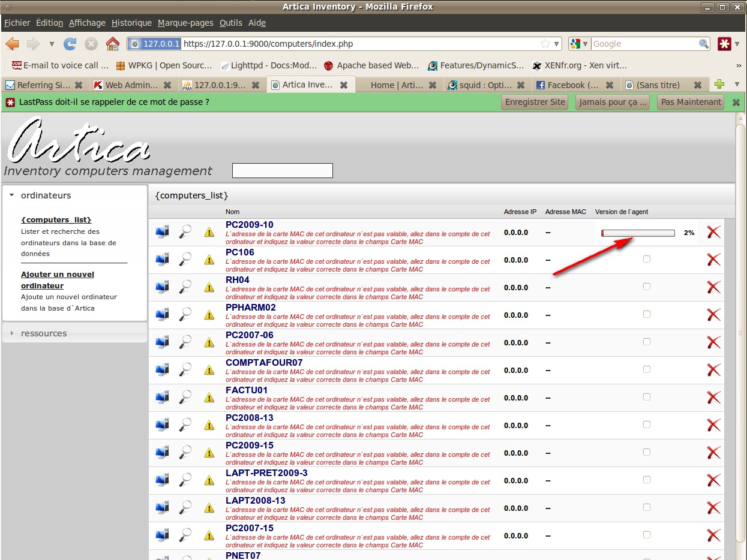Click the computer icon in the RH04 row
The width and height of the screenshot is (747, 560).
(162, 287)
